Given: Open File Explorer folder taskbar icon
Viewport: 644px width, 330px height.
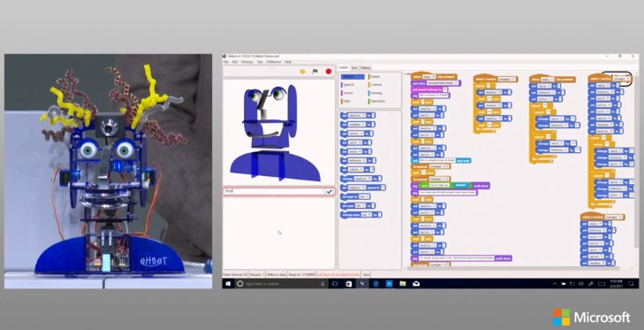Looking at the screenshot, I should [403, 283].
